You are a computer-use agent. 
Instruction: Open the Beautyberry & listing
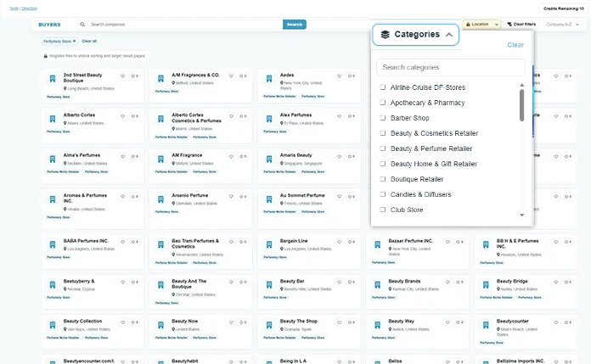[79, 281]
